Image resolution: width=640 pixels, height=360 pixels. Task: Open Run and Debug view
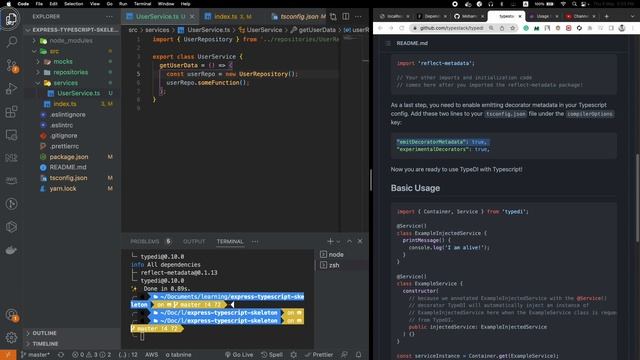point(11,89)
